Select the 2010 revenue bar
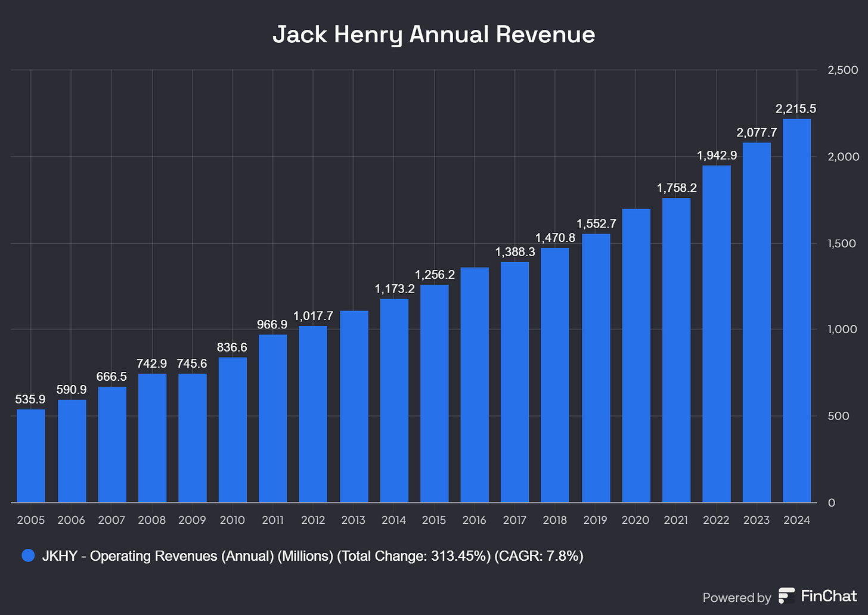The width and height of the screenshot is (868, 615). pyautogui.click(x=232, y=430)
